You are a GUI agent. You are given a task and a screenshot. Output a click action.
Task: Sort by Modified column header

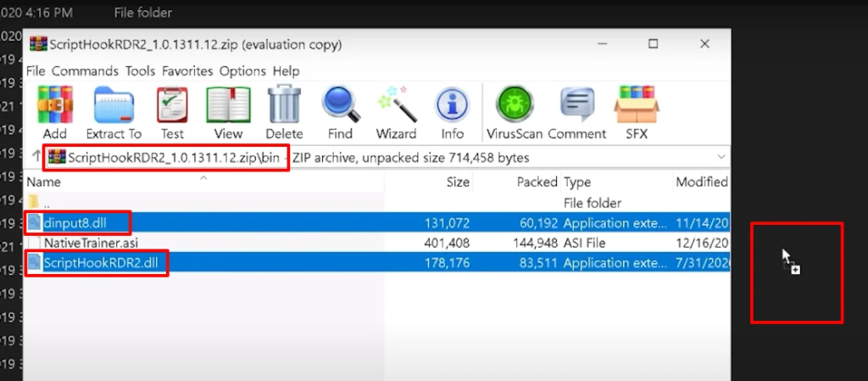point(702,182)
